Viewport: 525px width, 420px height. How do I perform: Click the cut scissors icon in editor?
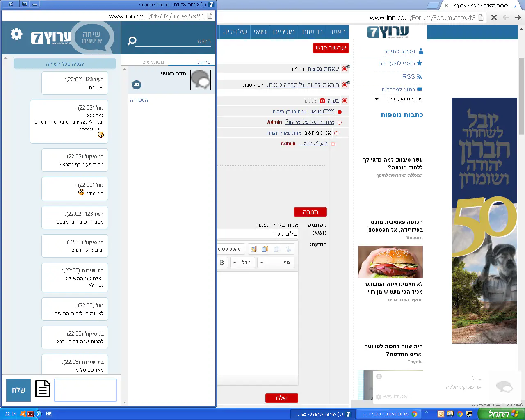[x=288, y=249]
